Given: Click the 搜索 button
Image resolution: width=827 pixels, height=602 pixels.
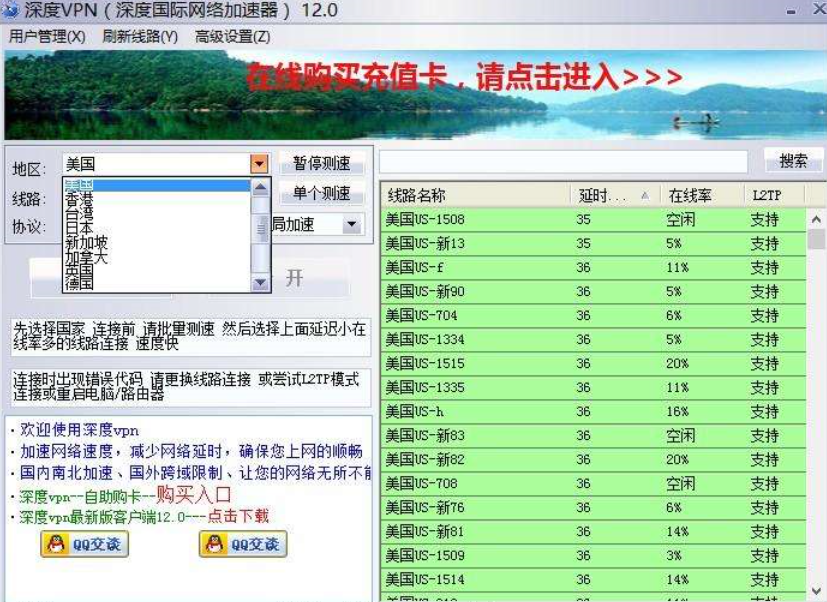Looking at the screenshot, I should click(793, 160).
